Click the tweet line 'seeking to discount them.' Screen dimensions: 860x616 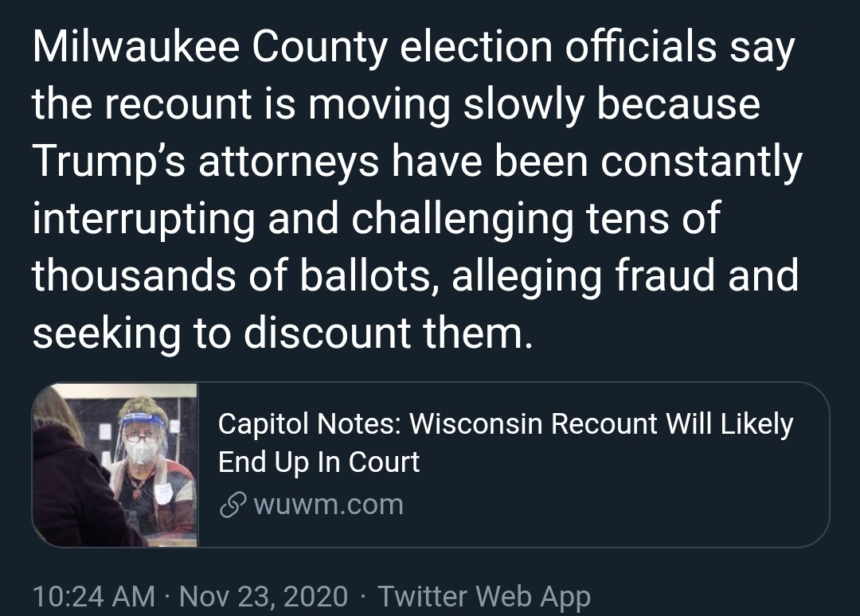[283, 333]
